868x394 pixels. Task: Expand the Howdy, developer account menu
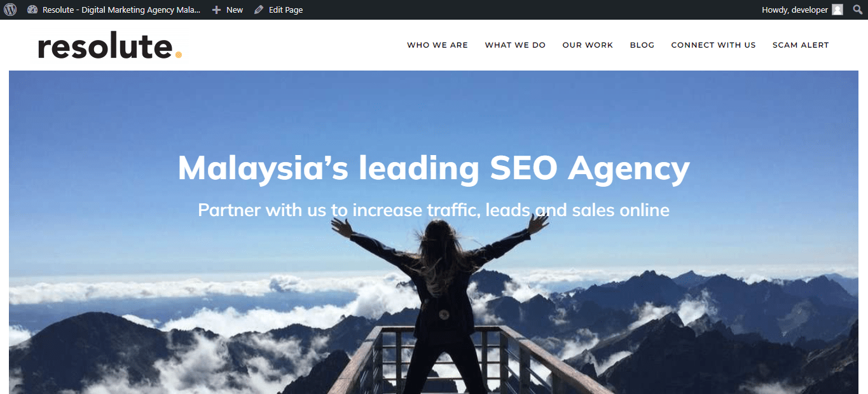point(803,10)
